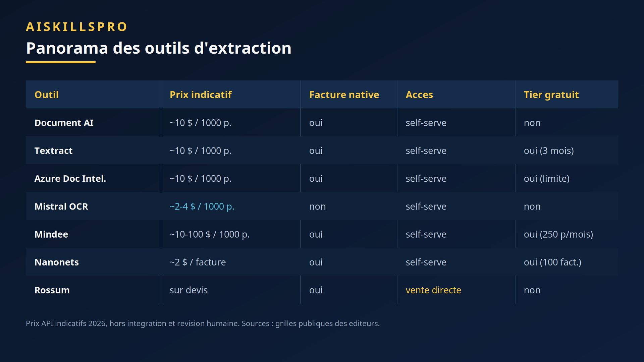Click Azure free tier 'oui (limite)'
Image resolution: width=644 pixels, height=362 pixels.
coord(547,178)
